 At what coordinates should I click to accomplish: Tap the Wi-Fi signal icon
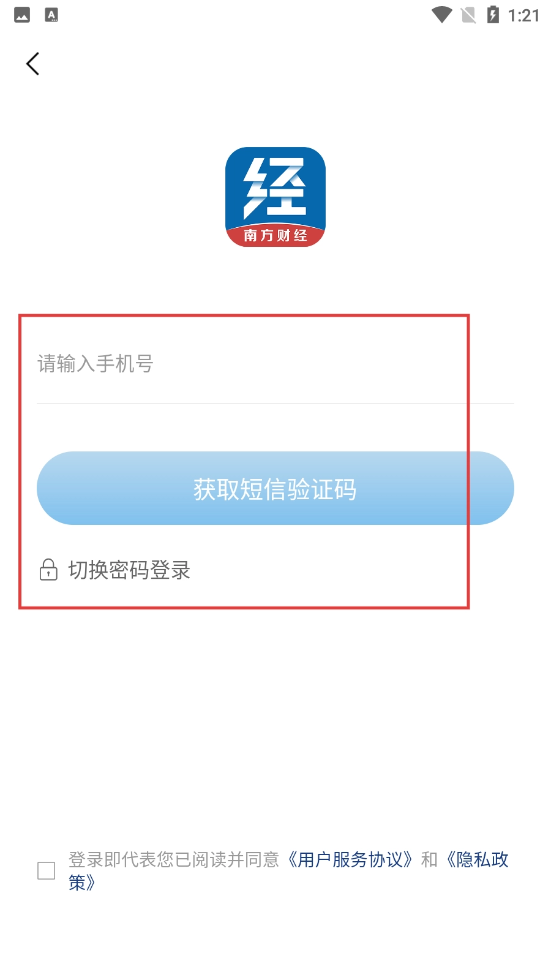click(441, 15)
